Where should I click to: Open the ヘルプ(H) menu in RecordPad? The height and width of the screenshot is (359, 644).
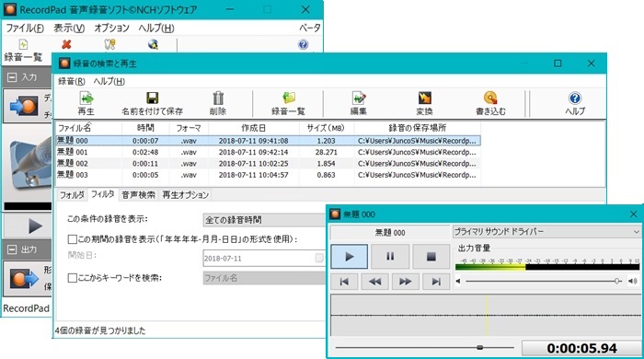tap(156, 28)
